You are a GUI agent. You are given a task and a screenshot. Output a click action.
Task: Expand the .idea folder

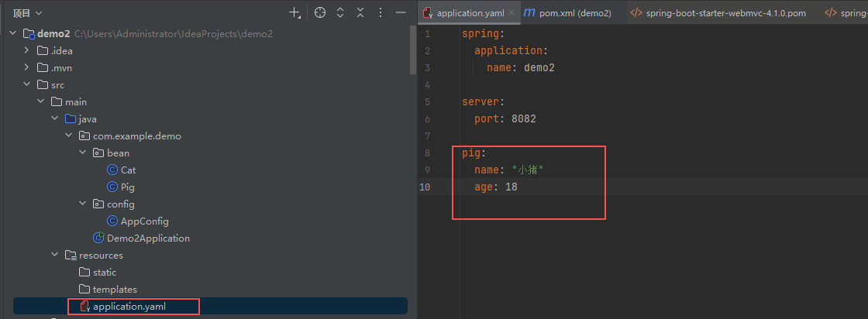[26, 51]
